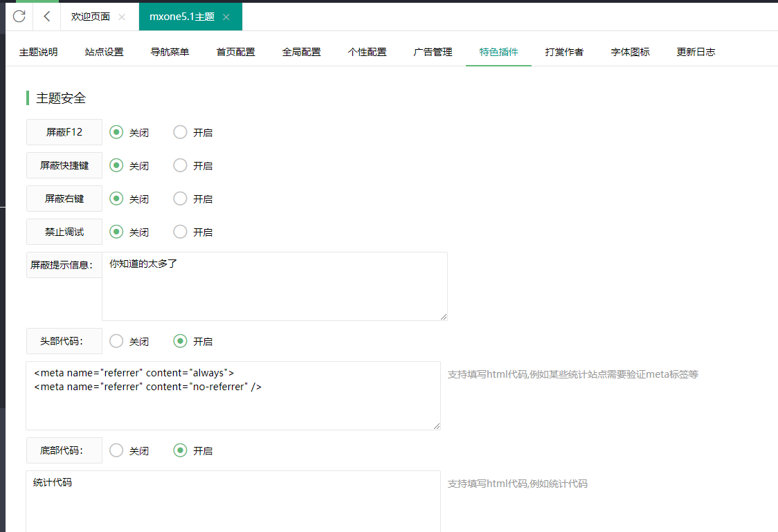The image size is (778, 532).
Task: Switch to 全局配置 tab
Action: (x=301, y=52)
